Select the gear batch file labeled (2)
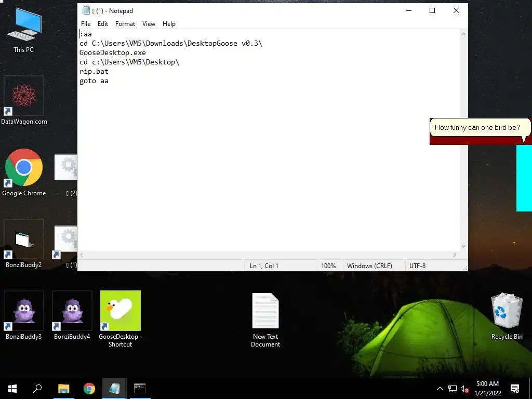532x399 pixels. click(x=66, y=175)
